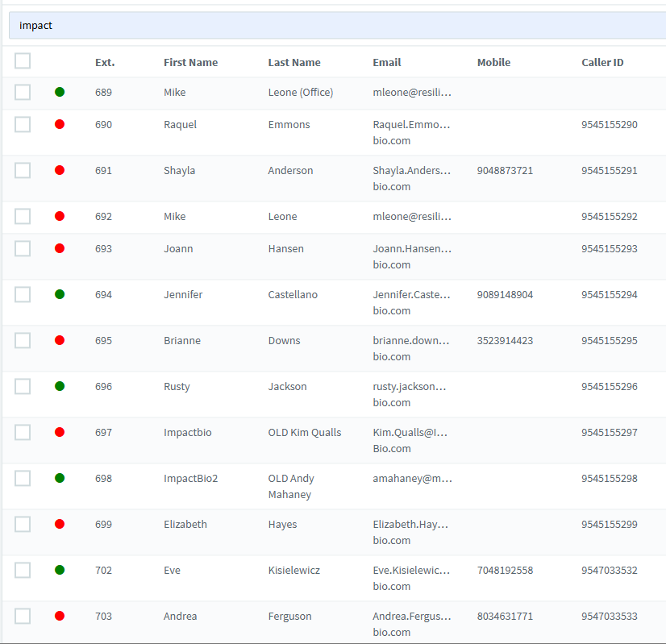Click the red status dot for Raquel Emmons

pos(60,124)
